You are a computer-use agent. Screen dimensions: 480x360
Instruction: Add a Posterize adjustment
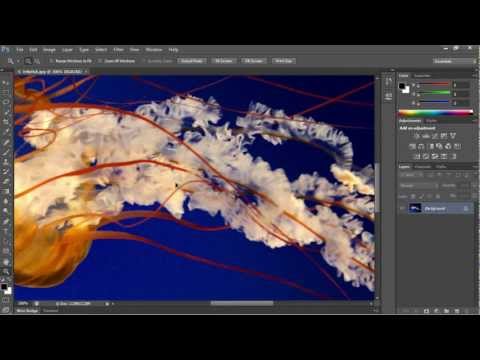click(x=426, y=156)
